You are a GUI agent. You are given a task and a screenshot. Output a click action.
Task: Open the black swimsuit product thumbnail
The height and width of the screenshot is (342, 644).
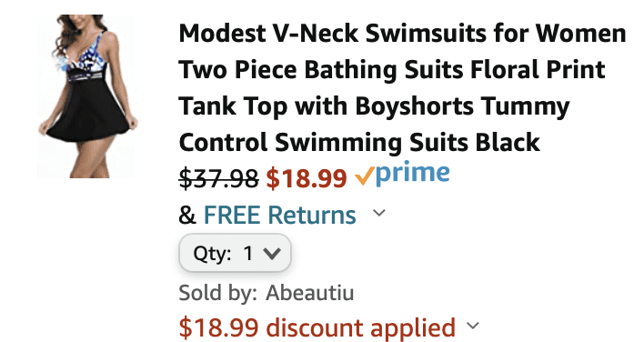click(88, 96)
